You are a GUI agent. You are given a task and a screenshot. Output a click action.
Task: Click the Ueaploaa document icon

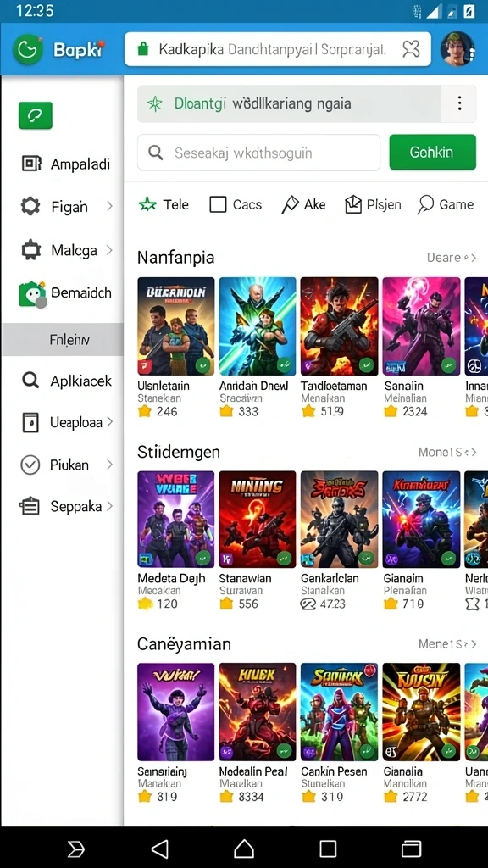coord(30,422)
